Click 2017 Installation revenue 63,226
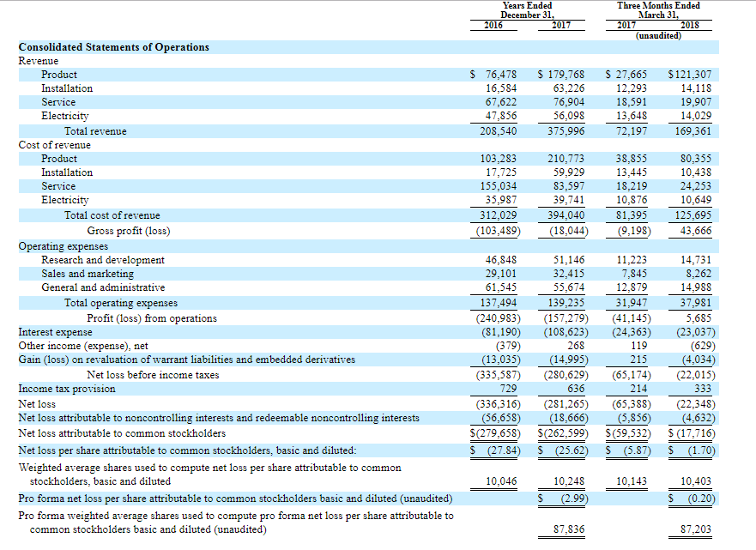Image resolution: width=756 pixels, height=550 pixels. coord(569,88)
